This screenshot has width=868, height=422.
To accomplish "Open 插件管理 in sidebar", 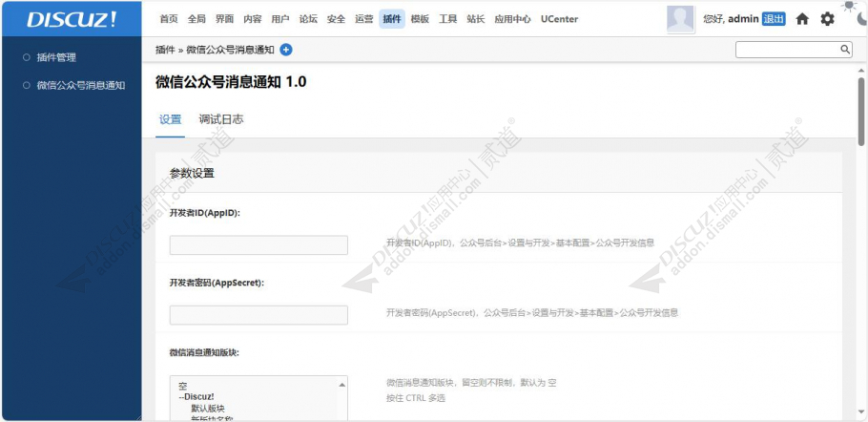I will [56, 57].
